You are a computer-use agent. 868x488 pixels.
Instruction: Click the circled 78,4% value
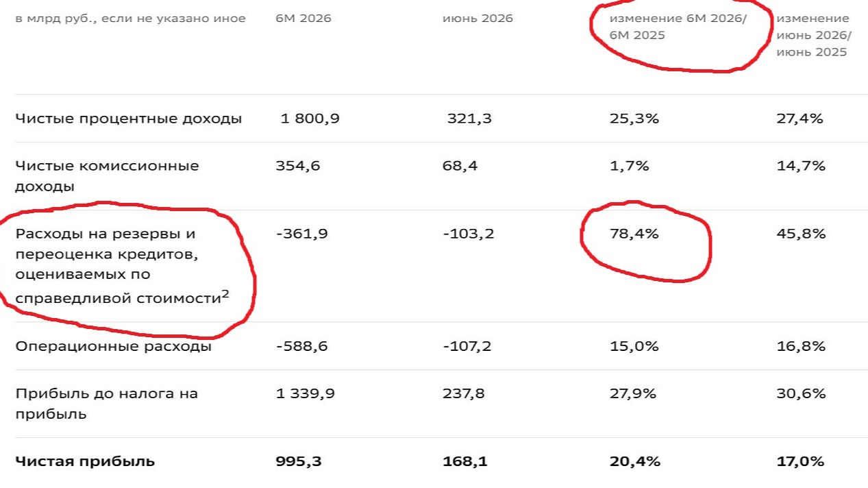click(x=634, y=234)
